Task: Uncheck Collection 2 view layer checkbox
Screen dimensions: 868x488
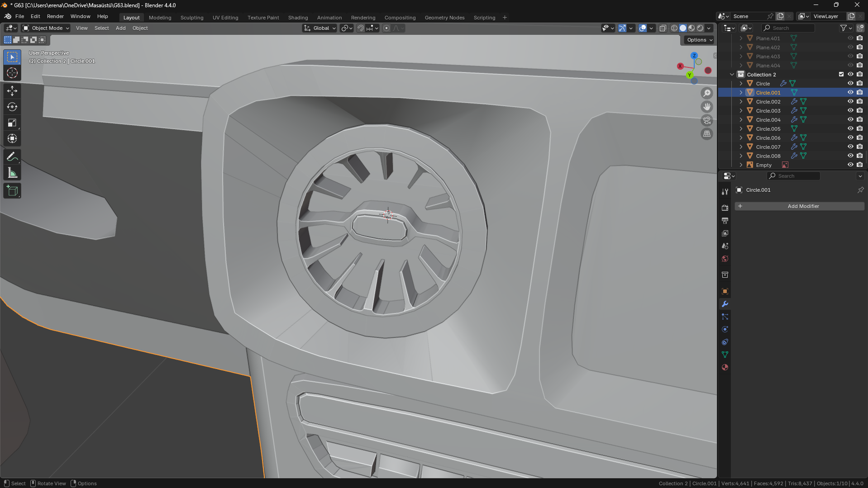Action: pyautogui.click(x=841, y=74)
